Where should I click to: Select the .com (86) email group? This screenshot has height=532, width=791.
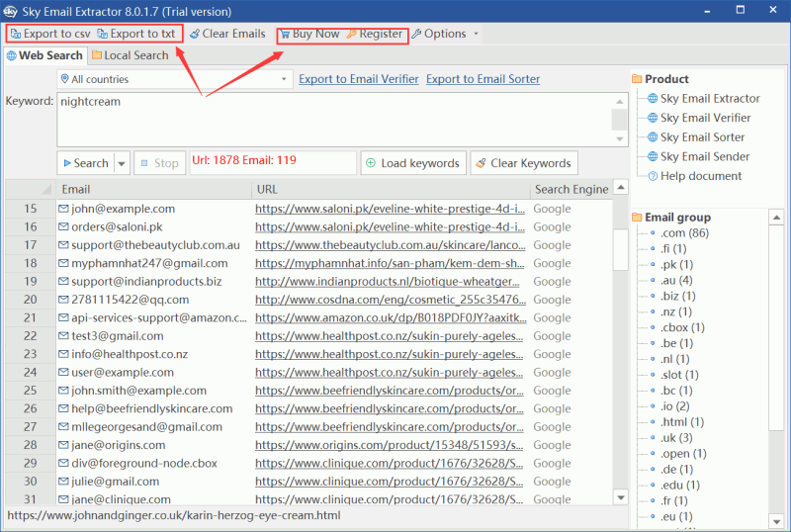(x=685, y=233)
